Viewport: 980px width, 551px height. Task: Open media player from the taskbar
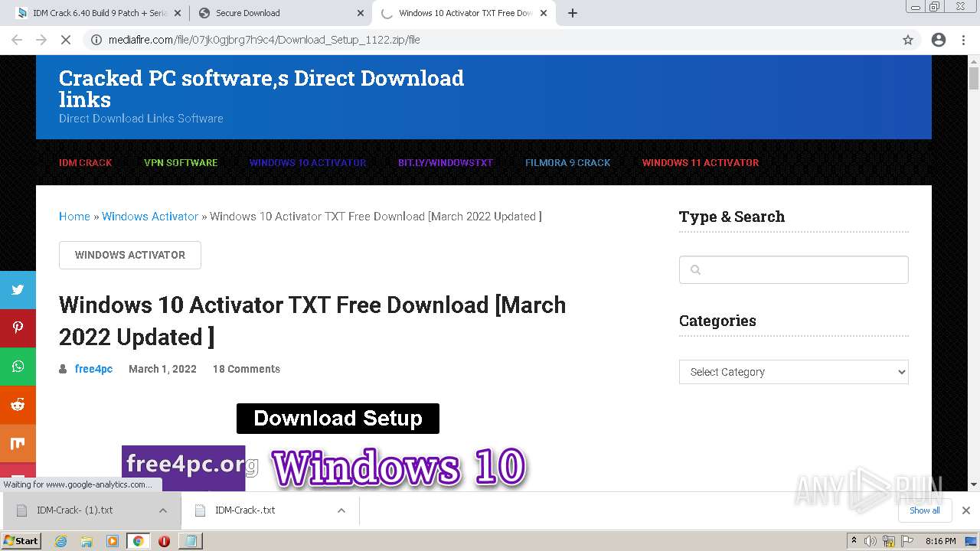113,541
